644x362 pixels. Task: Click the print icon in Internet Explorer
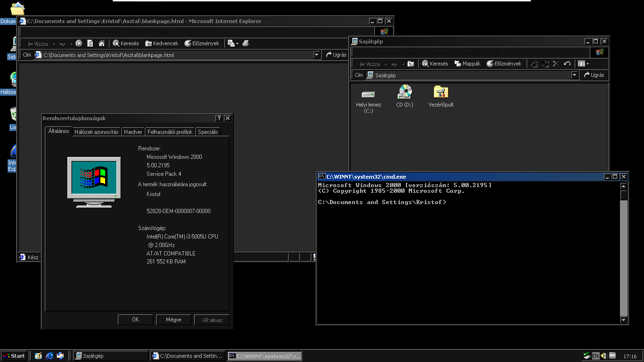[x=247, y=43]
